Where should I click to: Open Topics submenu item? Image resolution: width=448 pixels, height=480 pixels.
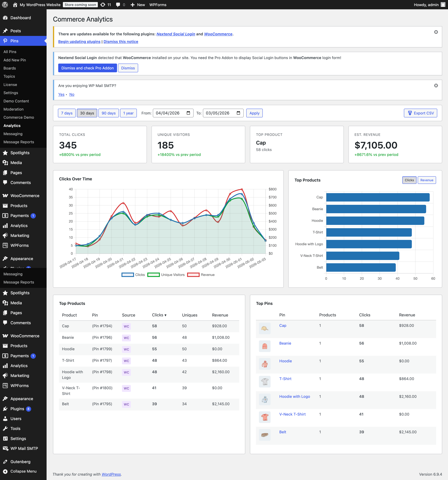click(x=9, y=76)
